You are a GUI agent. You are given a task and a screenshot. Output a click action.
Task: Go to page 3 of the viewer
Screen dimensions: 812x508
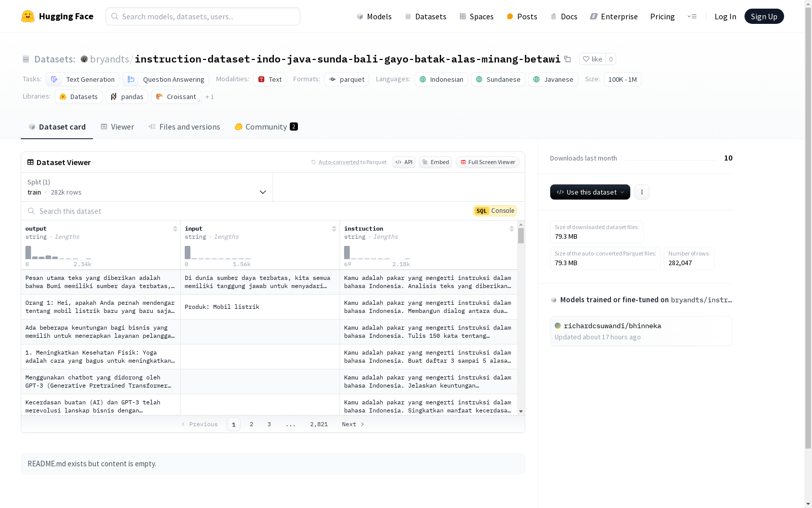coord(269,424)
